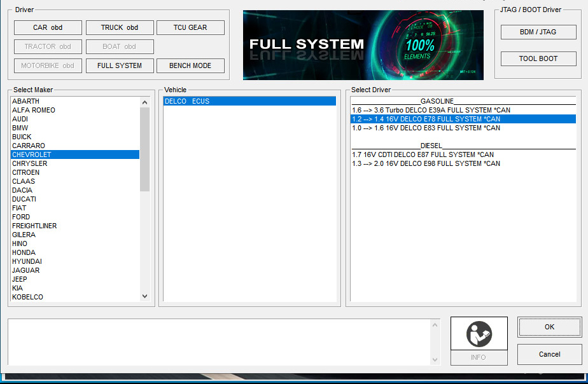Image resolution: width=588 pixels, height=384 pixels.
Task: Choose HYUNDAI in maker list
Action: pyautogui.click(x=75, y=261)
